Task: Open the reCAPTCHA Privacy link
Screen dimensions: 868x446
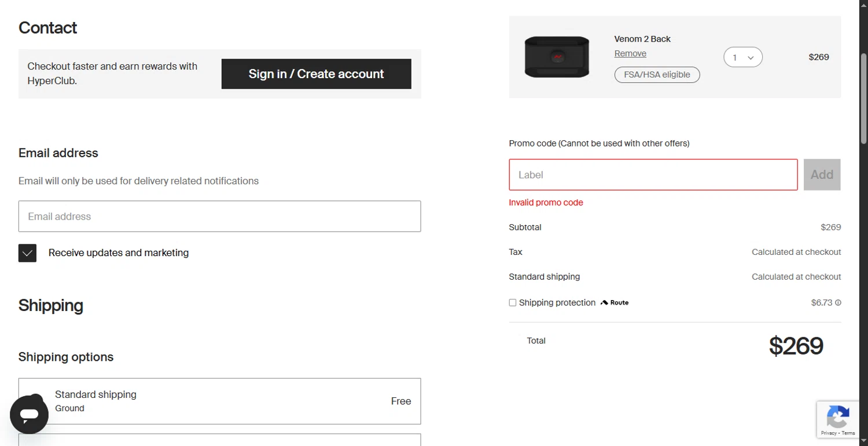Action: [828, 433]
